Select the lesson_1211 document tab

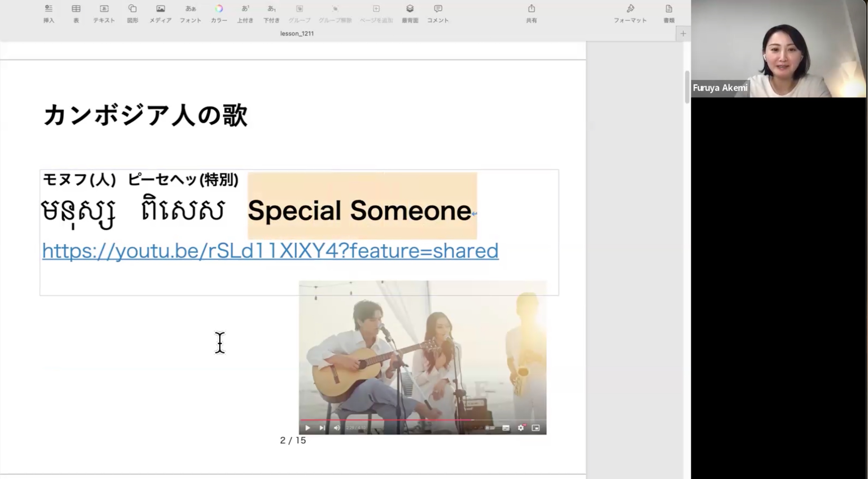(x=297, y=34)
